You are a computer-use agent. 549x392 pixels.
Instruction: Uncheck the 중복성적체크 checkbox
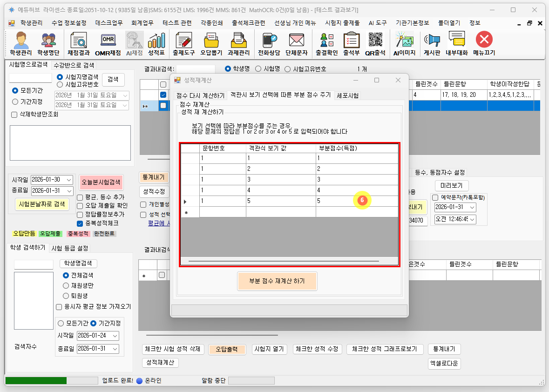80,223
